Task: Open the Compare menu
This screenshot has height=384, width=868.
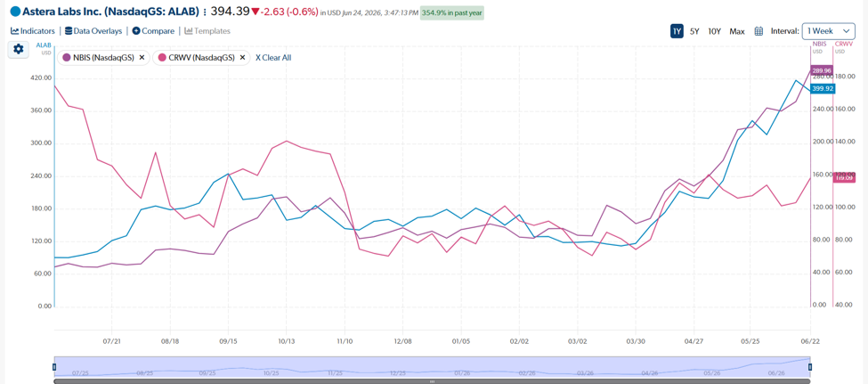Action: (153, 31)
